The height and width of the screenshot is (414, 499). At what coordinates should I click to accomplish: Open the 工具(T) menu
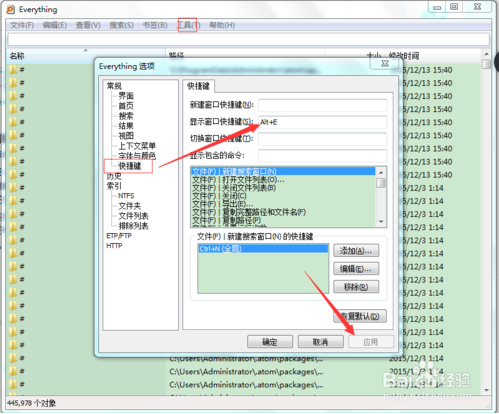click(x=188, y=25)
